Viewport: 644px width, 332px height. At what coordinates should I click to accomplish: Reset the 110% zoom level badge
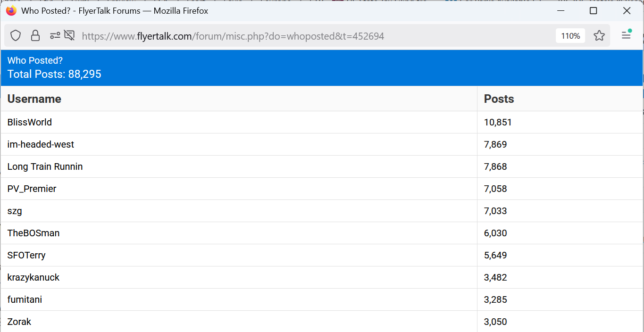click(x=570, y=36)
